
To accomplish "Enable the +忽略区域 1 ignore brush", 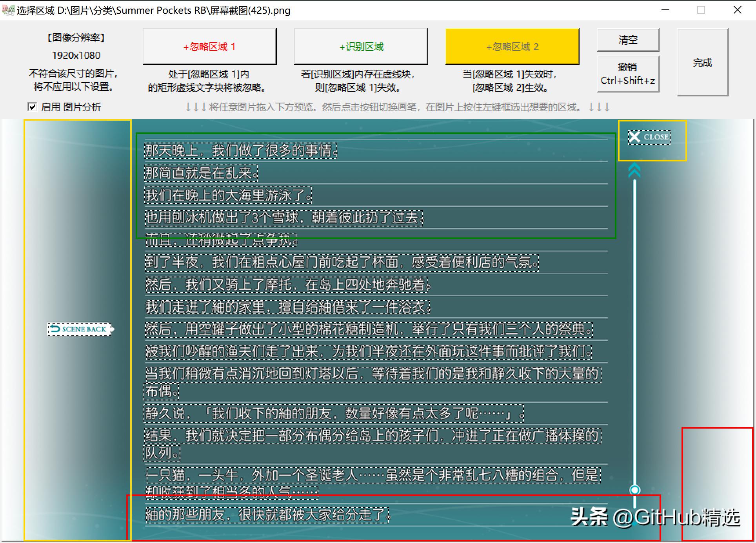I will point(210,46).
